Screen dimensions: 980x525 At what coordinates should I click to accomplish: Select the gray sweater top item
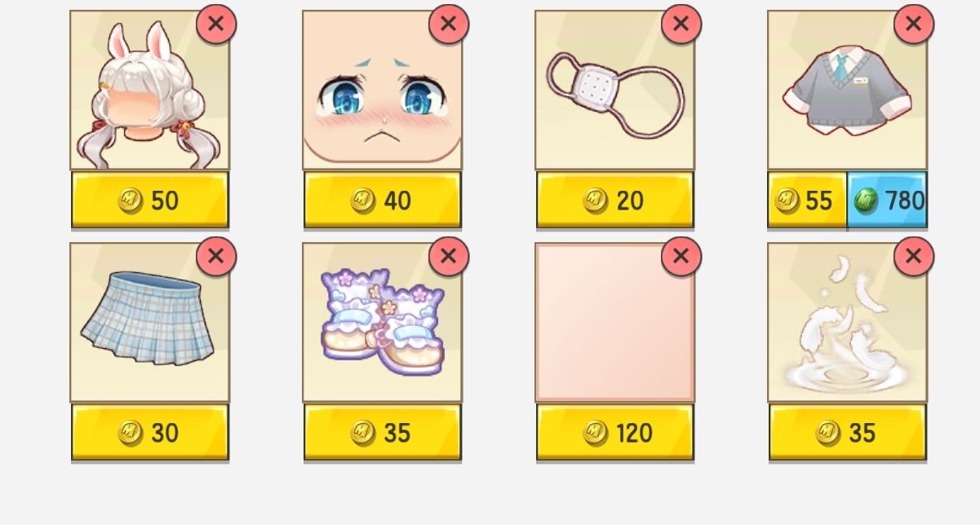pos(847,90)
